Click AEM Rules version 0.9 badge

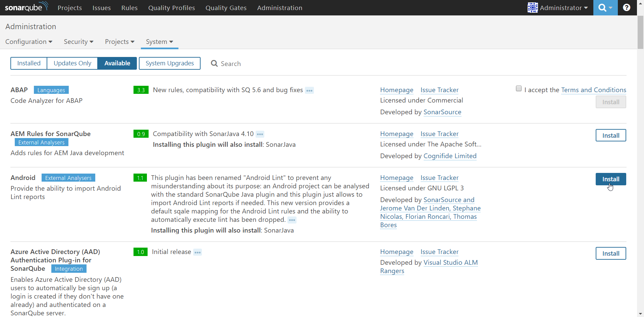click(141, 134)
